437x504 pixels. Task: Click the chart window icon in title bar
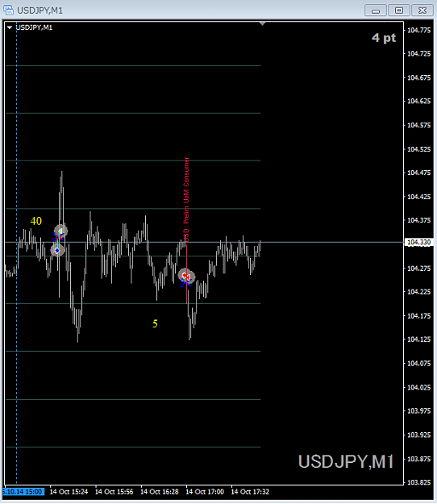8,10
